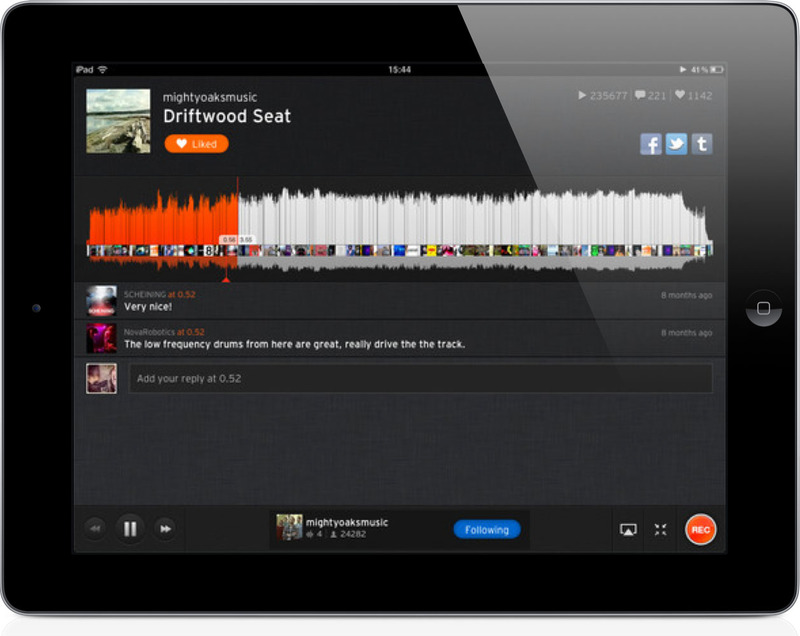Tap '8 months ago' on NovaRobotics comment
The width and height of the screenshot is (800, 636).
687,333
